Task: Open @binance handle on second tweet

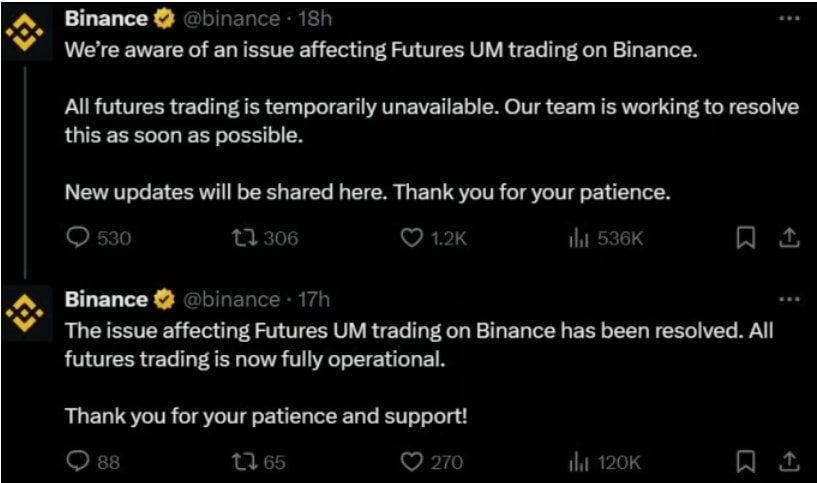Action: pos(232,300)
